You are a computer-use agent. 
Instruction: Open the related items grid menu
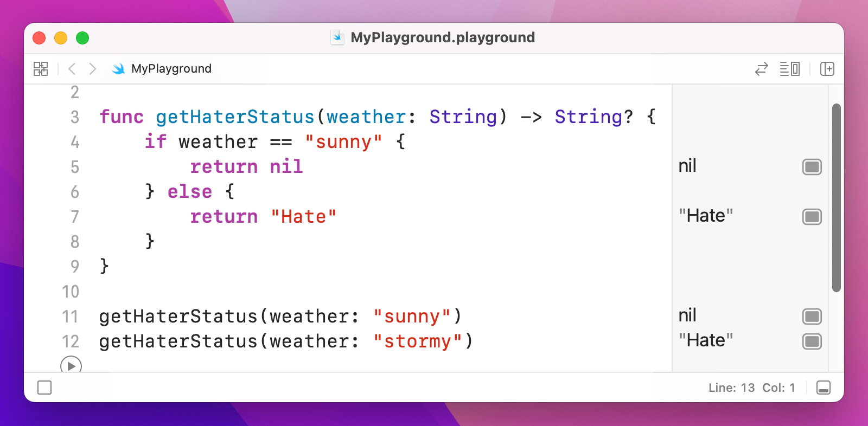coord(41,69)
